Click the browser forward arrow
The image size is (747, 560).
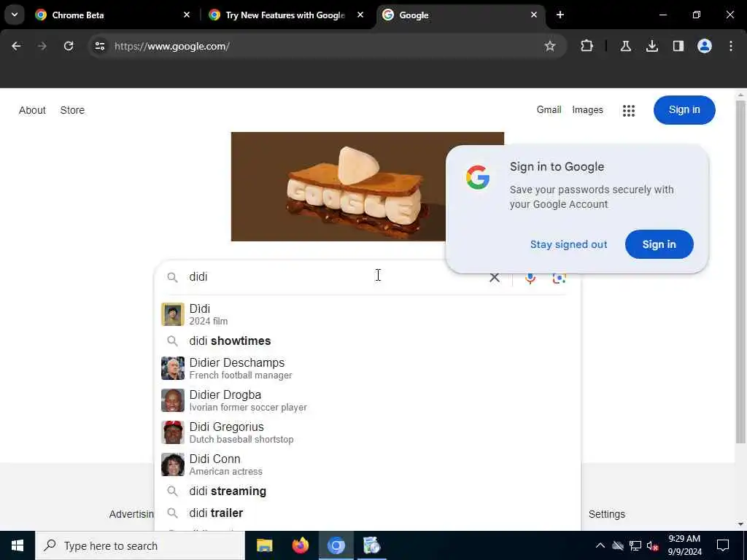pos(42,46)
